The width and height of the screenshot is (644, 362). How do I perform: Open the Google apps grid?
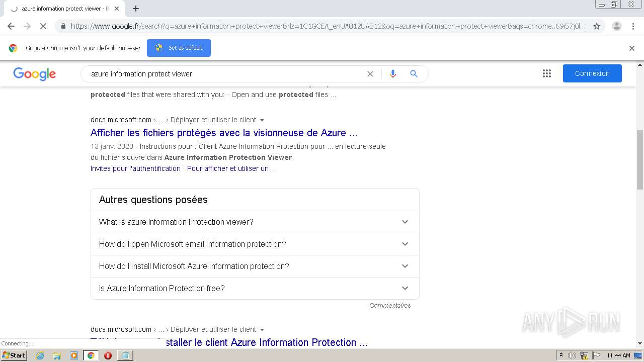point(547,73)
